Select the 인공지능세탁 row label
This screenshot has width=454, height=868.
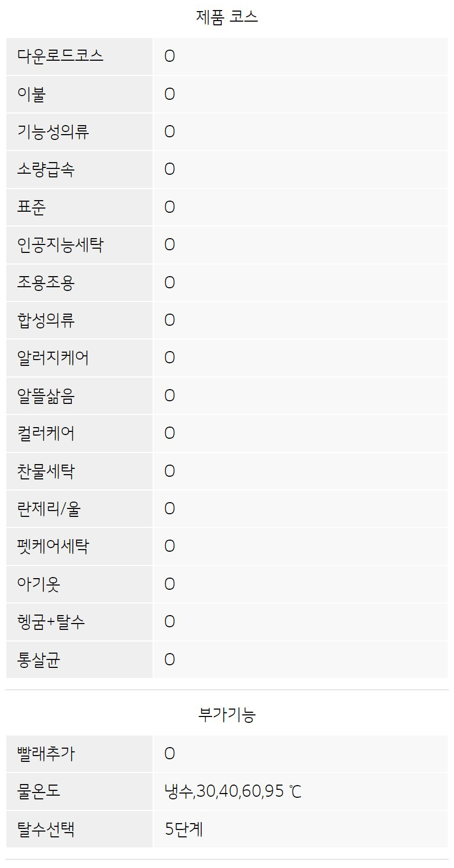(60, 244)
